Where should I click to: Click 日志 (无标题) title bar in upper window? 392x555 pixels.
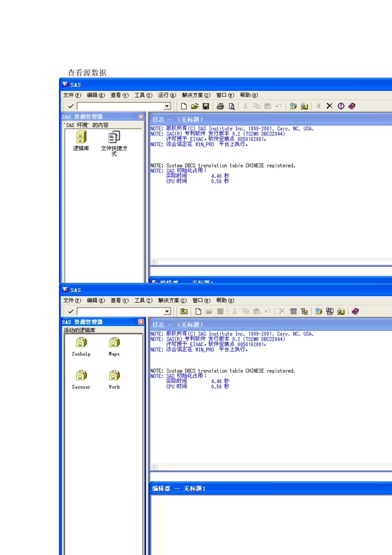[270, 119]
